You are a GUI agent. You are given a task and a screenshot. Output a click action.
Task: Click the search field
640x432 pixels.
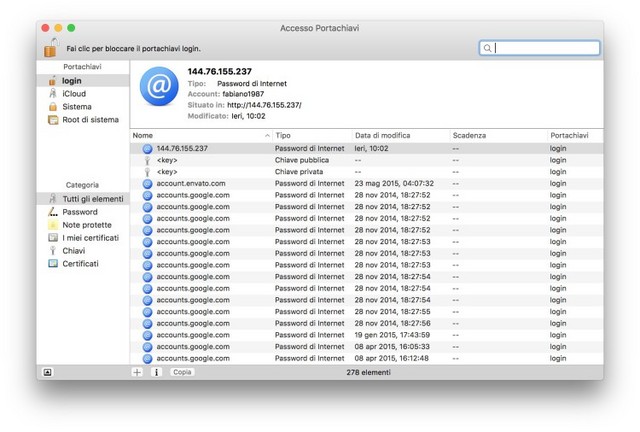coord(545,48)
